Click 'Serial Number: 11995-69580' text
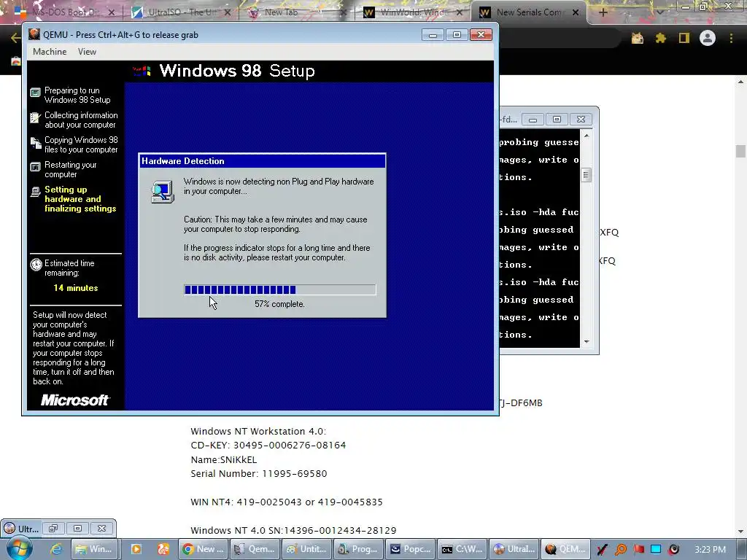The width and height of the screenshot is (747, 560). pyautogui.click(x=259, y=474)
